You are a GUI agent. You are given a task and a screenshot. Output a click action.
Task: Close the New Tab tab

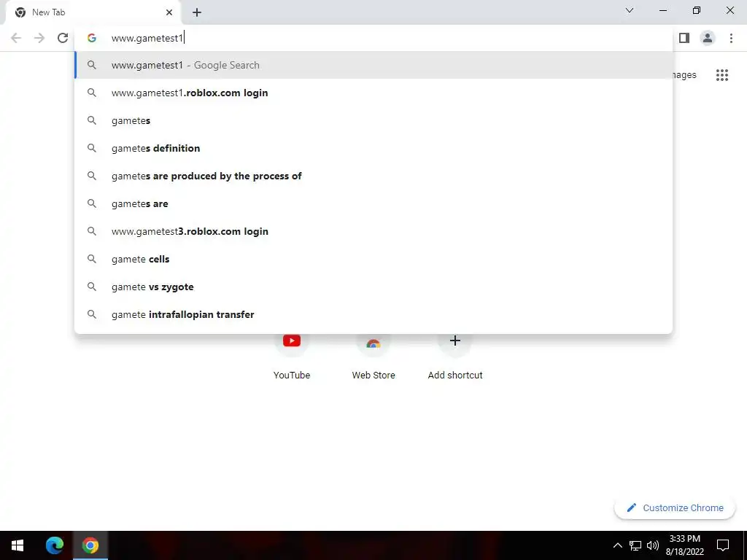[169, 12]
